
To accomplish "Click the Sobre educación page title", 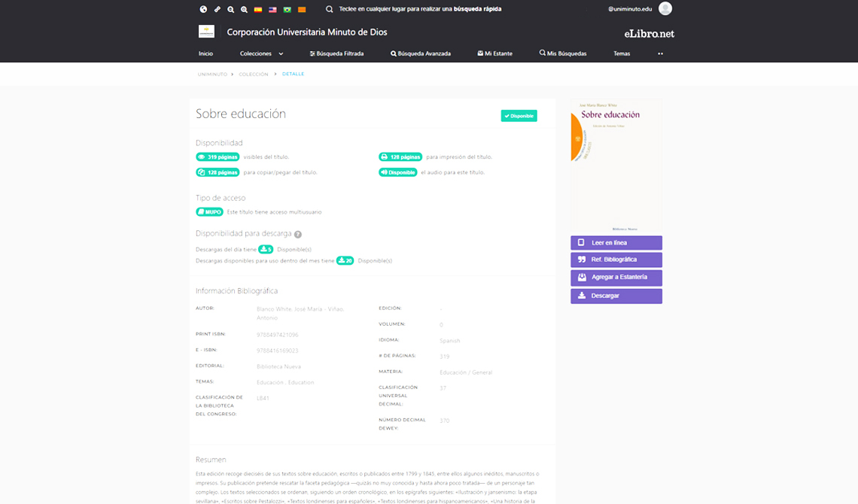I will tap(241, 114).
